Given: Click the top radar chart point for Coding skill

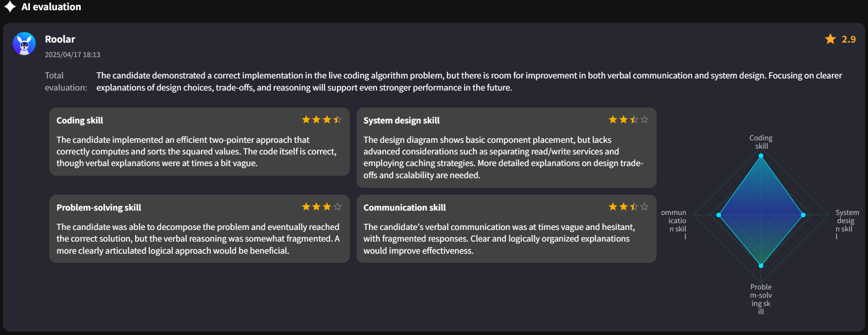Looking at the screenshot, I should tap(761, 156).
